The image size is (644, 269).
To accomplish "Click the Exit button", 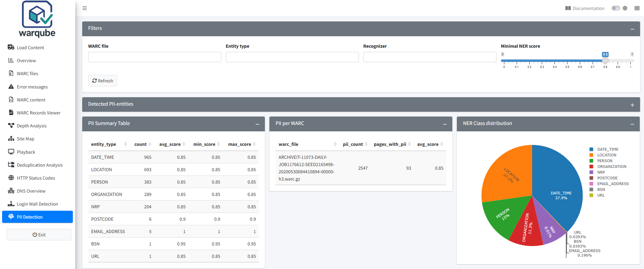I will click(x=39, y=235).
